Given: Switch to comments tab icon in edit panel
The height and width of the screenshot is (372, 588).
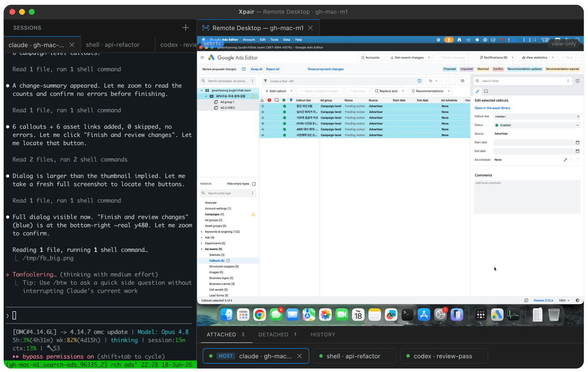Looking at the screenshot, I should tap(486, 91).
